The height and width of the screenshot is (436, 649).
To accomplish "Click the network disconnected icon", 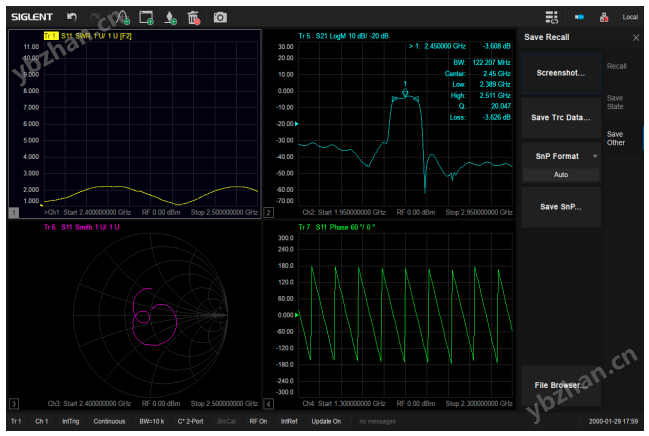I will pos(604,17).
